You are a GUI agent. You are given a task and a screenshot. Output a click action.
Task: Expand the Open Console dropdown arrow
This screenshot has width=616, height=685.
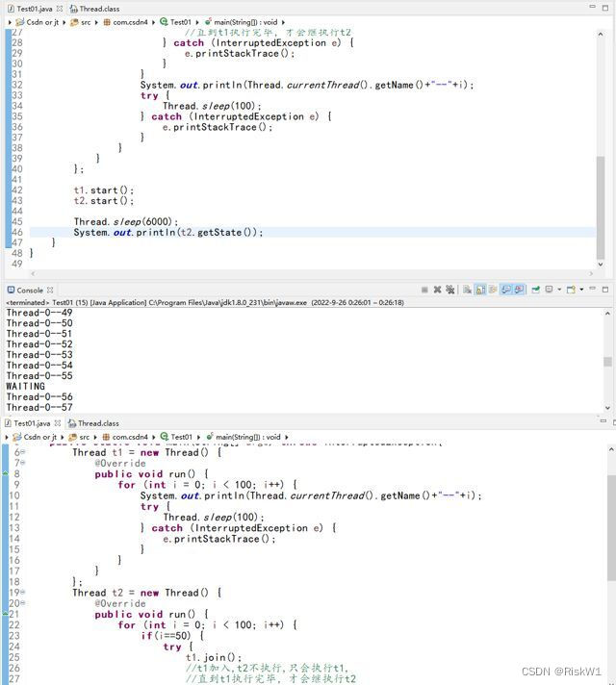[581, 290]
